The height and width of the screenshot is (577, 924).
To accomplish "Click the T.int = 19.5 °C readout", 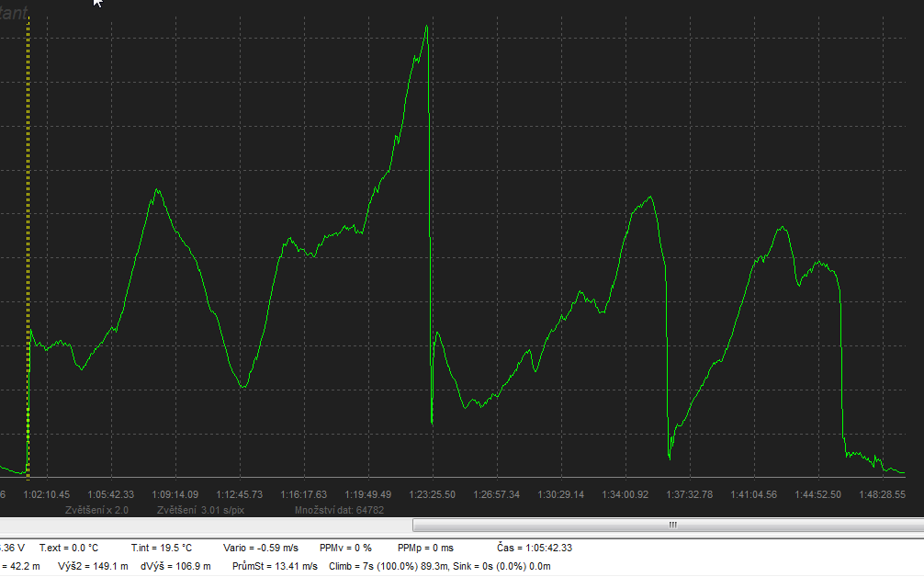I will [x=161, y=548].
